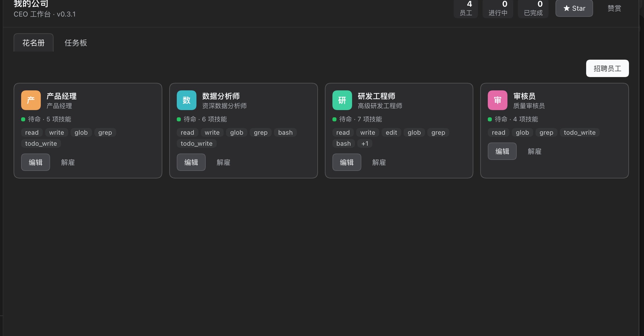The height and width of the screenshot is (336, 644).
Task: Click the 待命 · 4 项技能 status text
Action: (516, 119)
